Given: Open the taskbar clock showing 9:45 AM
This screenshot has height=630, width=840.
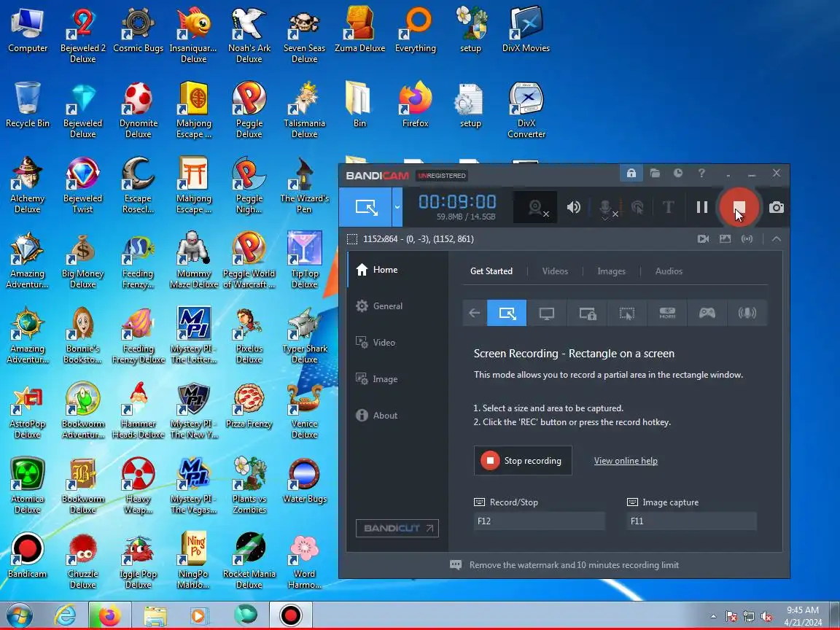Looking at the screenshot, I should click(803, 616).
